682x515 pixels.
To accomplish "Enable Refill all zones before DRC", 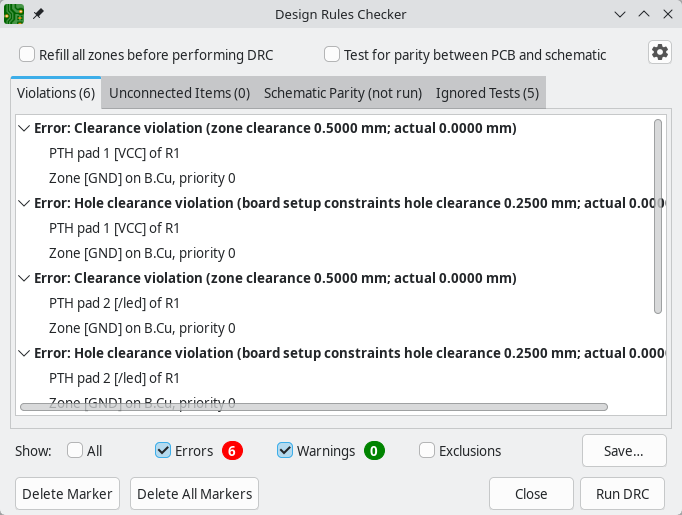I will 28,55.
